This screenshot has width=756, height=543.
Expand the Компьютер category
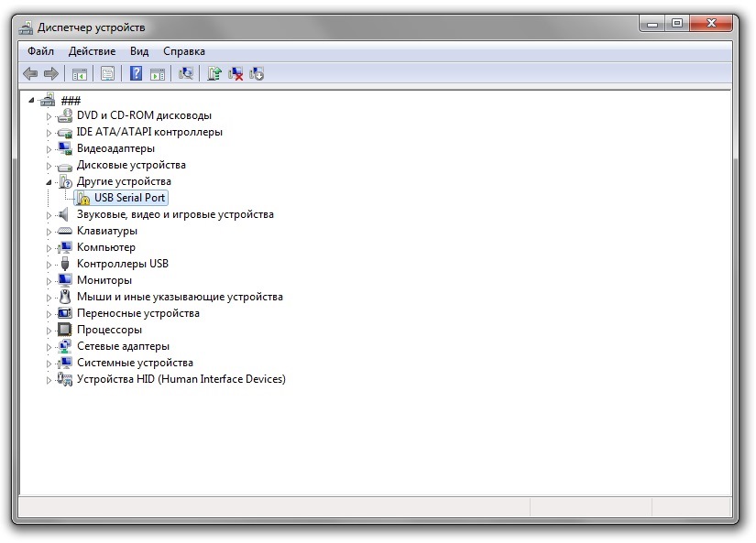pos(49,248)
